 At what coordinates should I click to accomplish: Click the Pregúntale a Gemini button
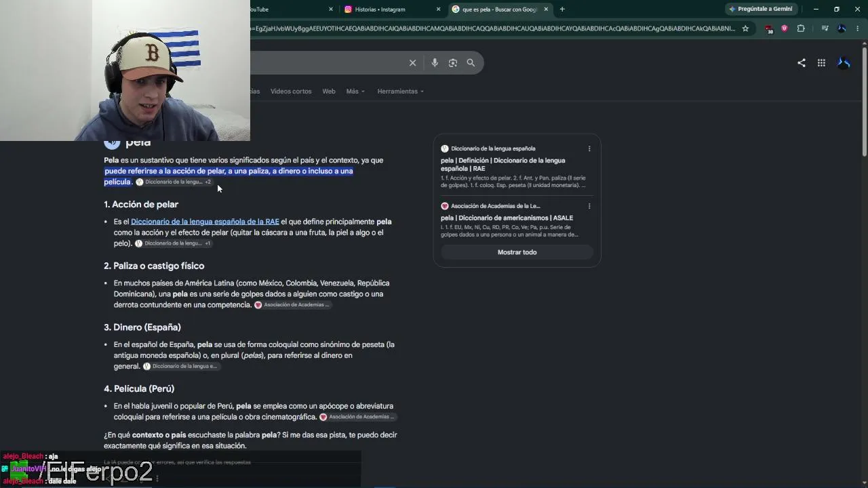pos(760,9)
